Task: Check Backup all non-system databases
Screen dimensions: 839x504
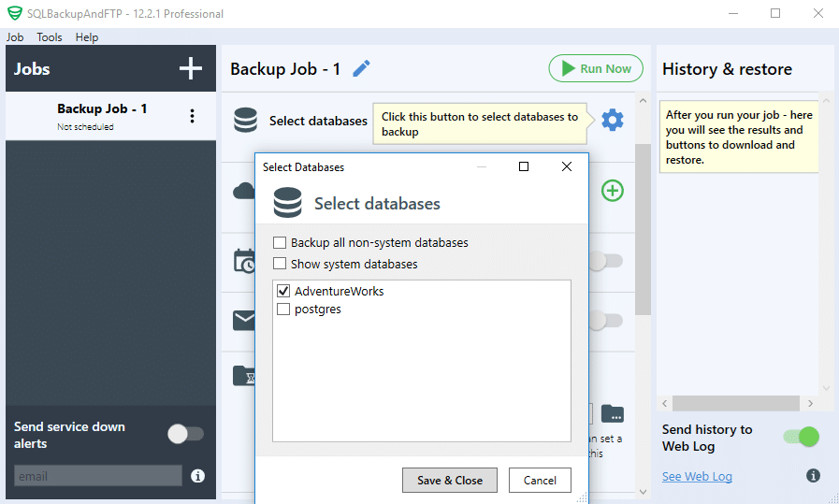Action: pos(280,242)
